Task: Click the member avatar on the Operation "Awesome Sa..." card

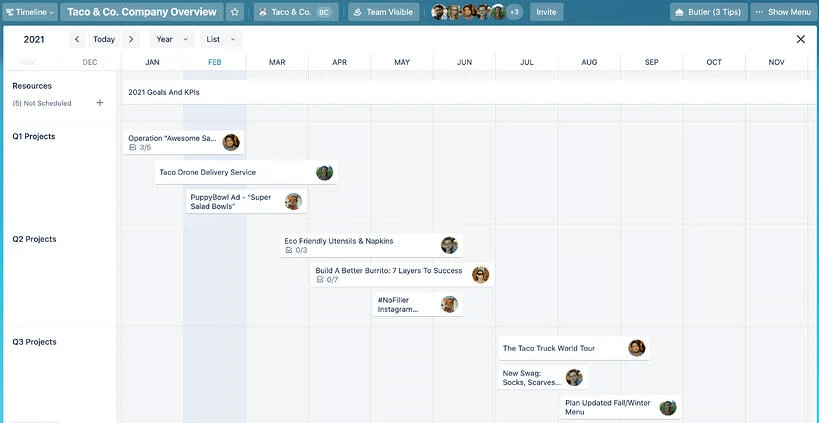Action: (231, 142)
